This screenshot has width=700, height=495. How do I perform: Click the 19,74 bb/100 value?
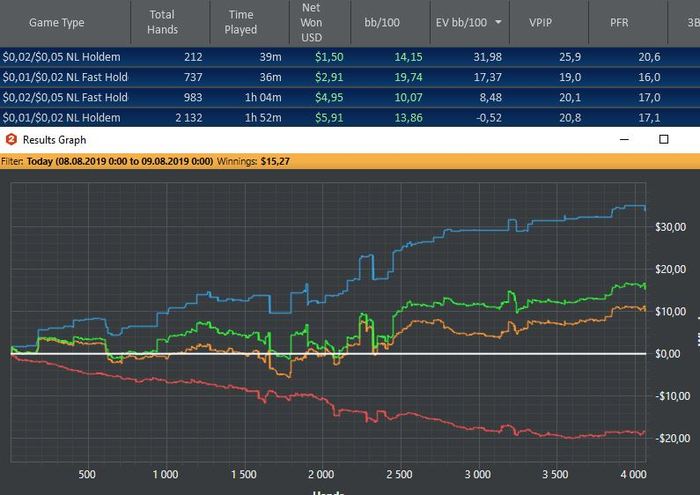pos(408,77)
